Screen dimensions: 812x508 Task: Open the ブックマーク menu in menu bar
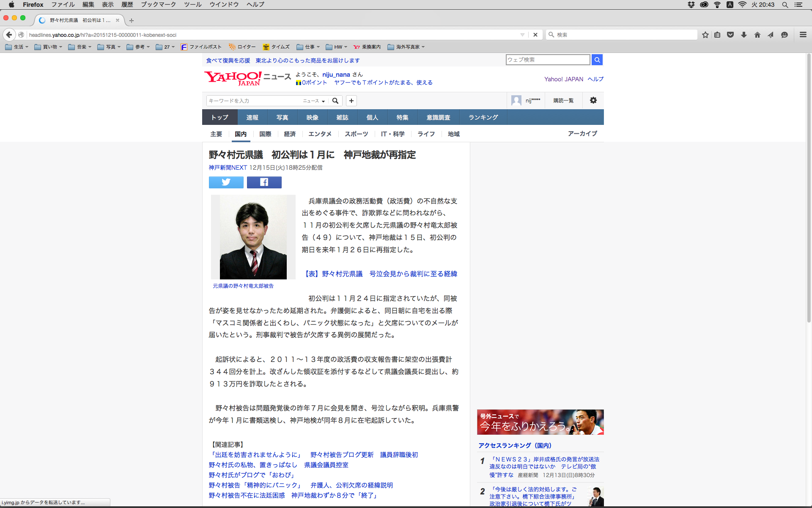pos(158,4)
